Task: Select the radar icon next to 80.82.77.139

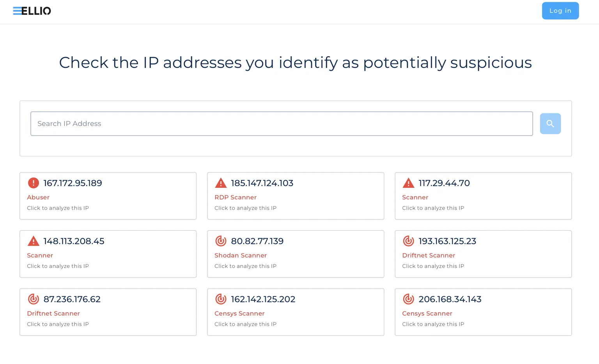Action: pos(221,241)
